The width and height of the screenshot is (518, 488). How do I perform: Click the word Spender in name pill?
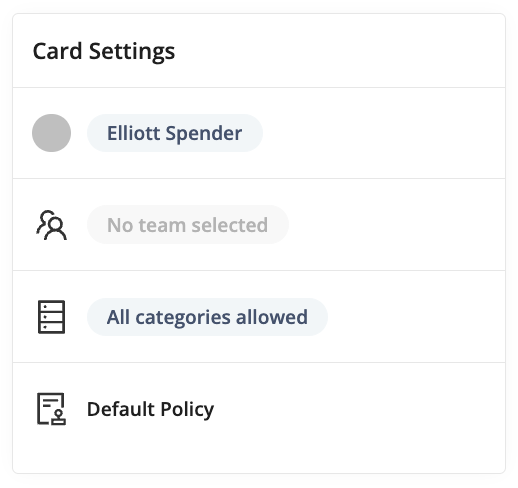(x=204, y=134)
